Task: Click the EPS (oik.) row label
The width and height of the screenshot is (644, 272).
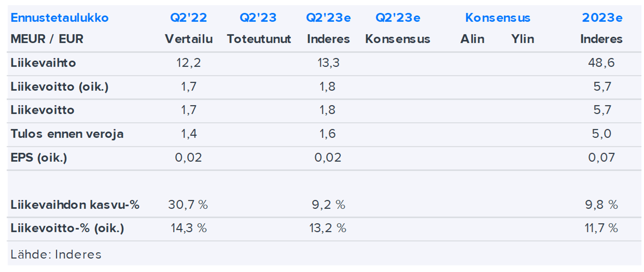Action: pos(39,158)
